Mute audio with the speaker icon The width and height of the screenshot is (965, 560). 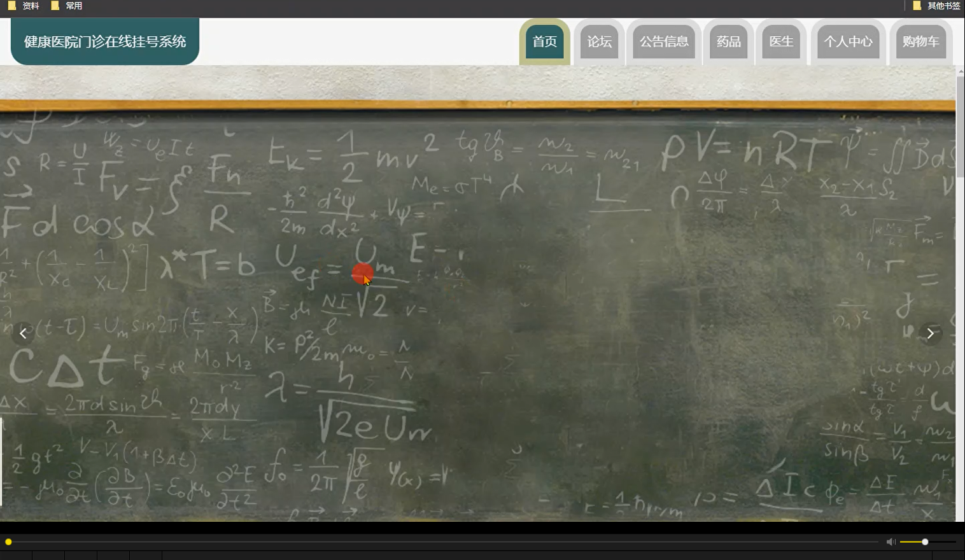891,542
